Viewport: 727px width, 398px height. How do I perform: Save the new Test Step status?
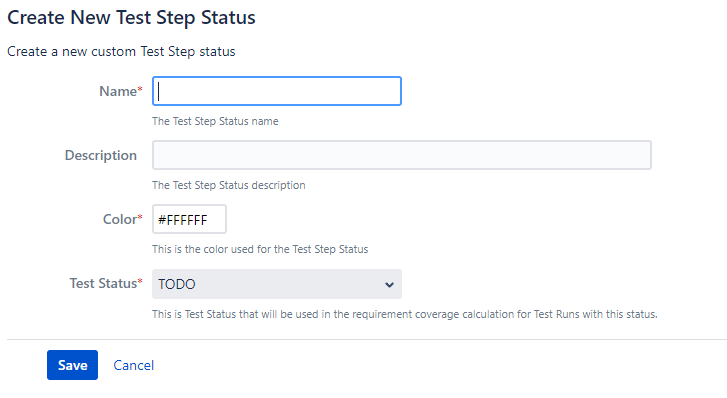(72, 365)
